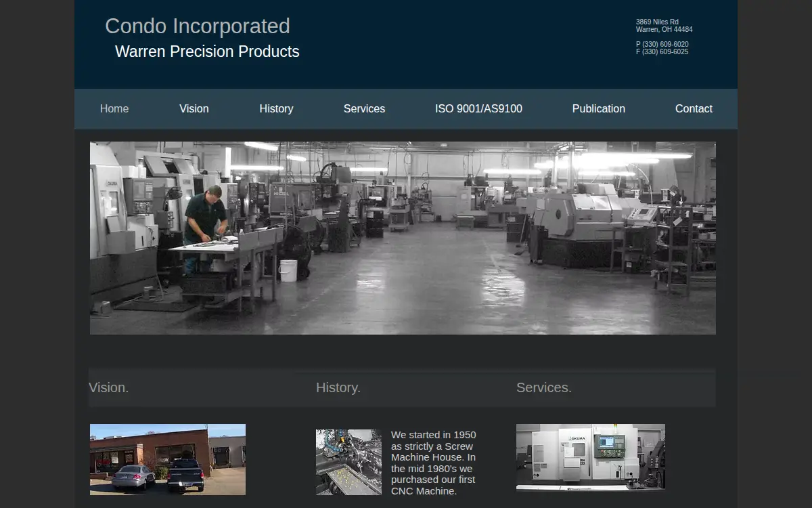Image resolution: width=812 pixels, height=508 pixels.
Task: Open the History nav menu item
Action: pyautogui.click(x=276, y=108)
